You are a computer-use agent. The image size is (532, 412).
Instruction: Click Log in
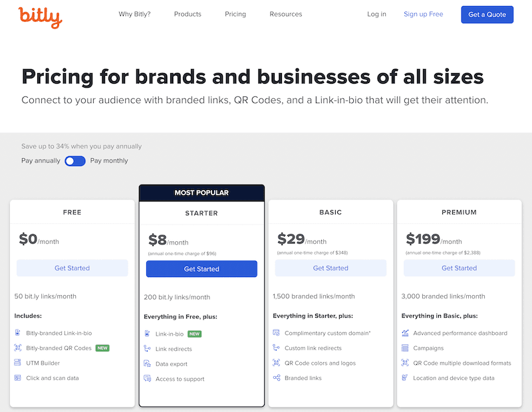coord(376,14)
